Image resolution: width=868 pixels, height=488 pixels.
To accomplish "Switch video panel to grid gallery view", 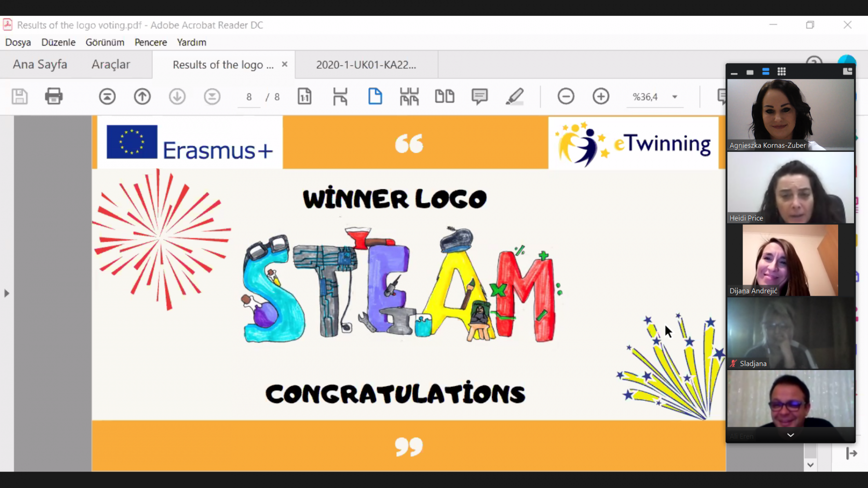I will click(782, 72).
